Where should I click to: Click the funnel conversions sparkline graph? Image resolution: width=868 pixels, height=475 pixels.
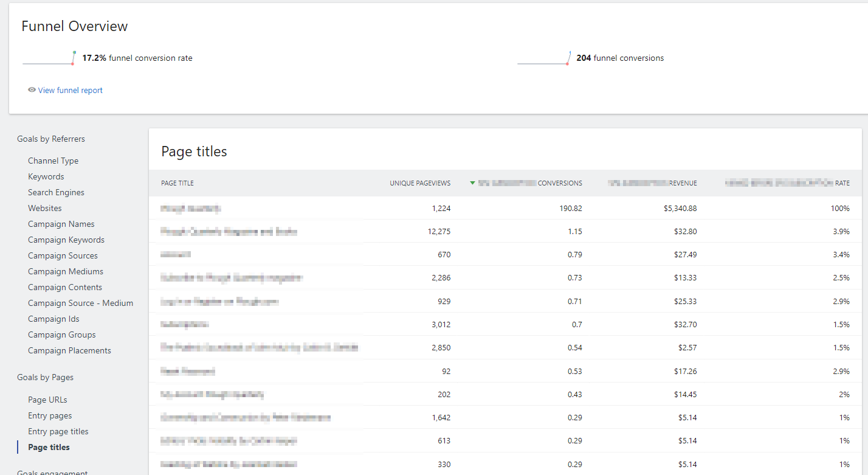click(544, 58)
